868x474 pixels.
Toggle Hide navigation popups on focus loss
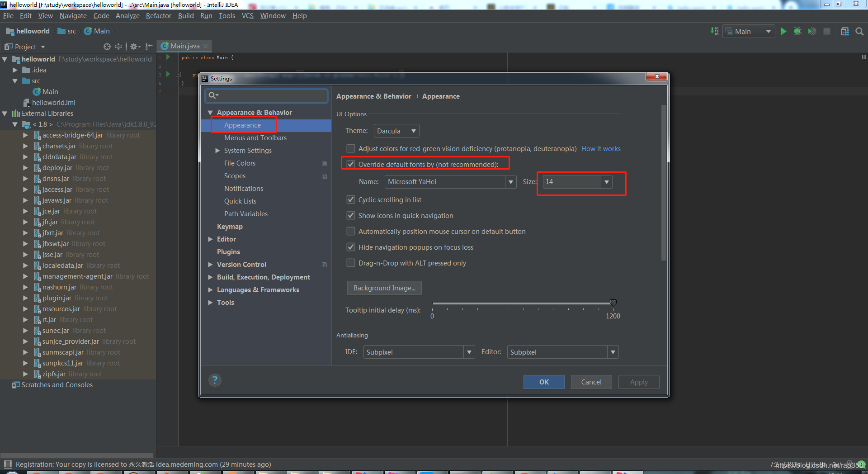pyautogui.click(x=350, y=247)
